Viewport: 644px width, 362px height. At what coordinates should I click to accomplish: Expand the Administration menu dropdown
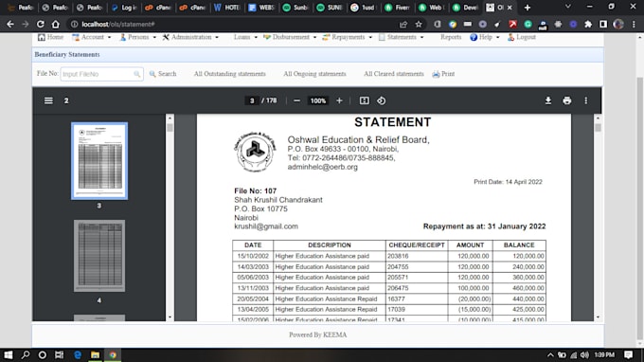point(190,37)
